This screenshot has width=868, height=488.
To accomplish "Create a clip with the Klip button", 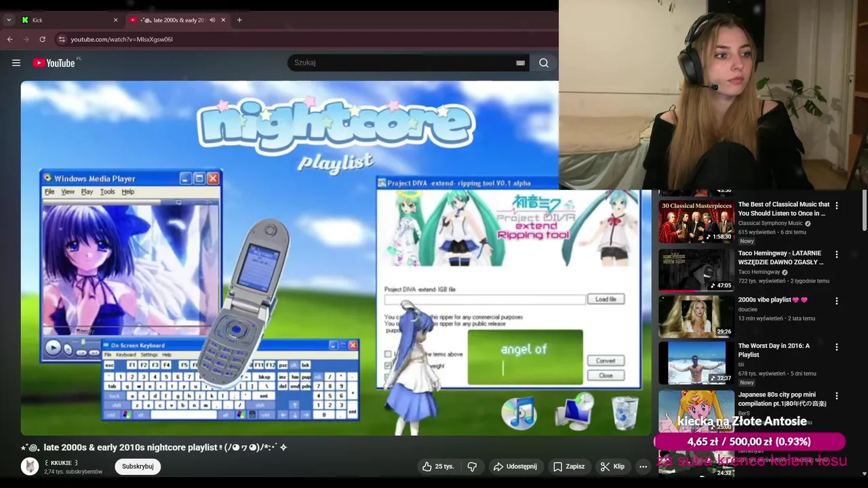I will coord(612,466).
